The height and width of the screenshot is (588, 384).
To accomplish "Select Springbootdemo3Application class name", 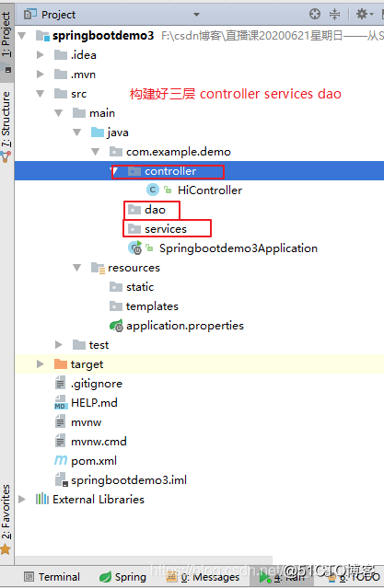I will [x=239, y=248].
